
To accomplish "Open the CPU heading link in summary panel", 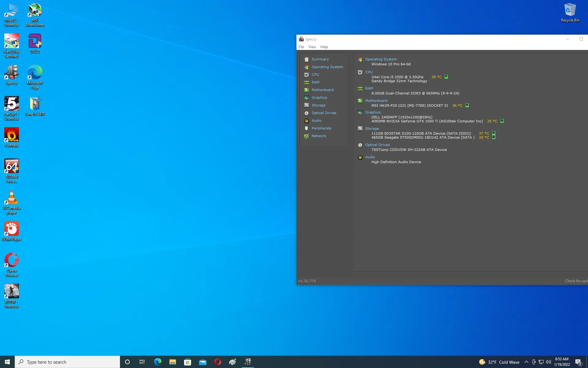I will (x=369, y=72).
